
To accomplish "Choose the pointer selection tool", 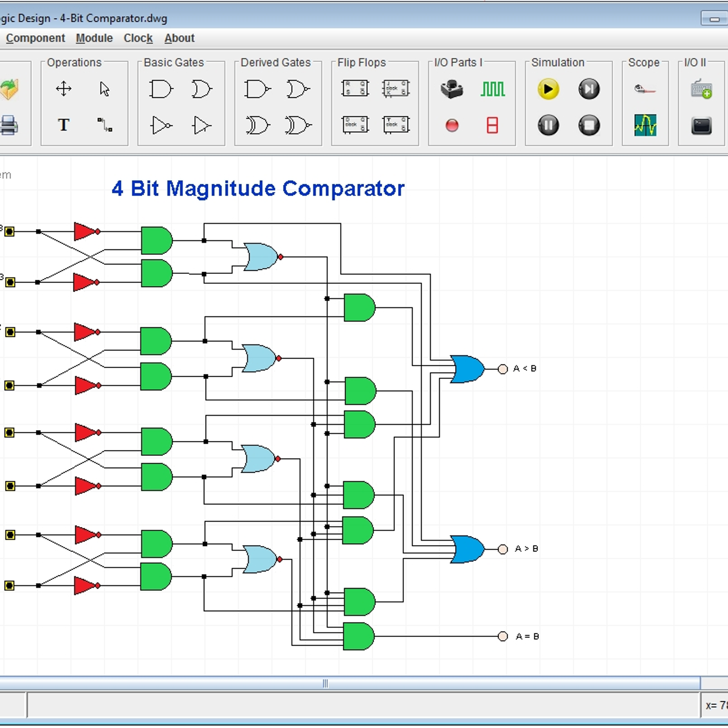I will [x=105, y=89].
